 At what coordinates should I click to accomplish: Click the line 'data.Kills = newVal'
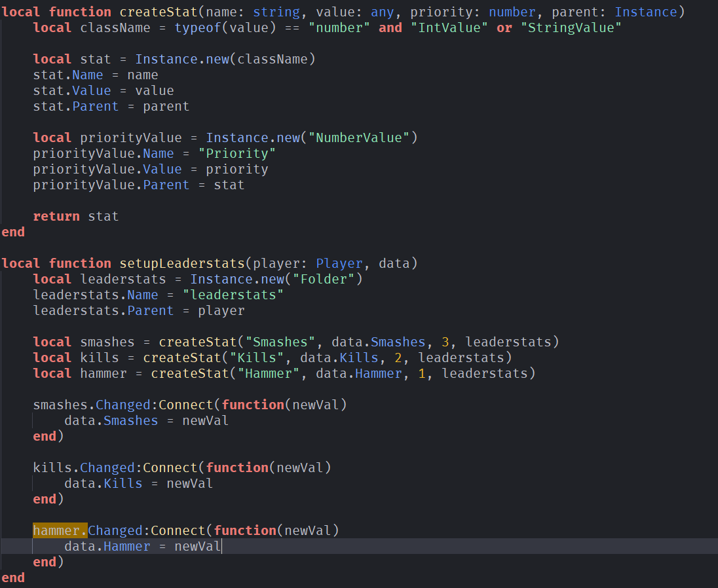[x=138, y=483]
